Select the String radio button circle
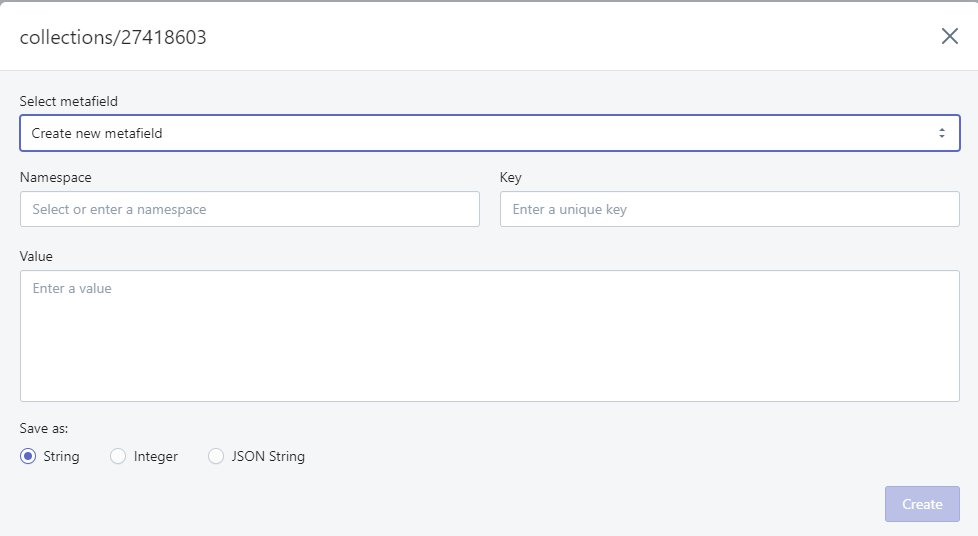The height and width of the screenshot is (536, 978). [x=28, y=456]
